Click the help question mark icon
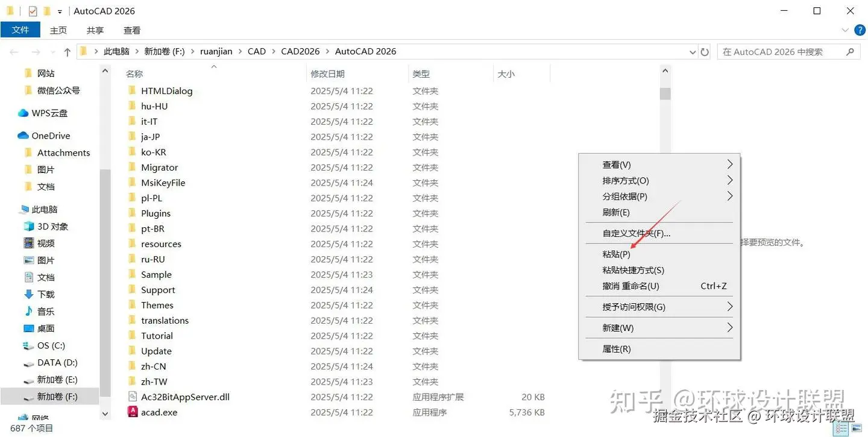868x437 pixels. click(x=860, y=30)
